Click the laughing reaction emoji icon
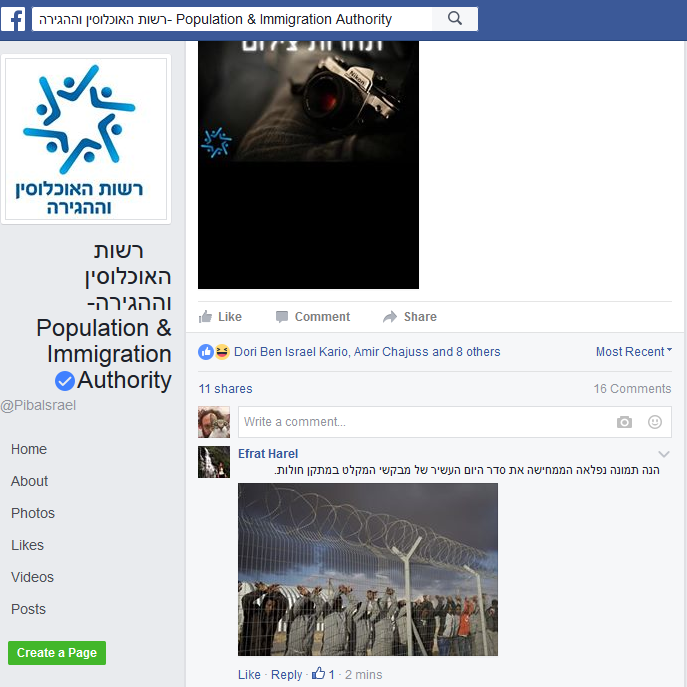 coord(222,352)
